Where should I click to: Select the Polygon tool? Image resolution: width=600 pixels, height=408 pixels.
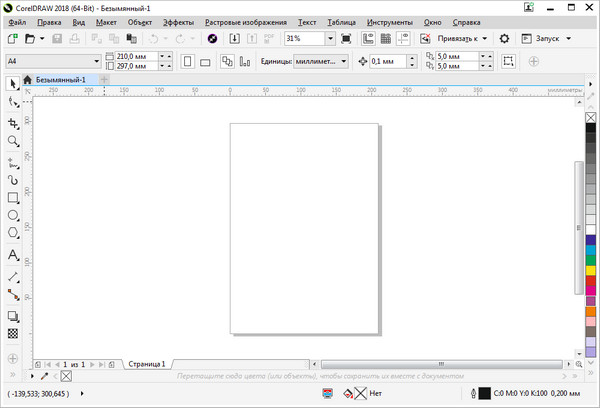click(x=13, y=233)
